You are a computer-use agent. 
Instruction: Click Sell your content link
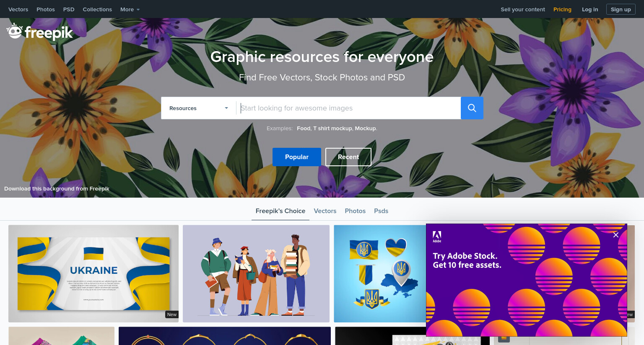(x=523, y=9)
